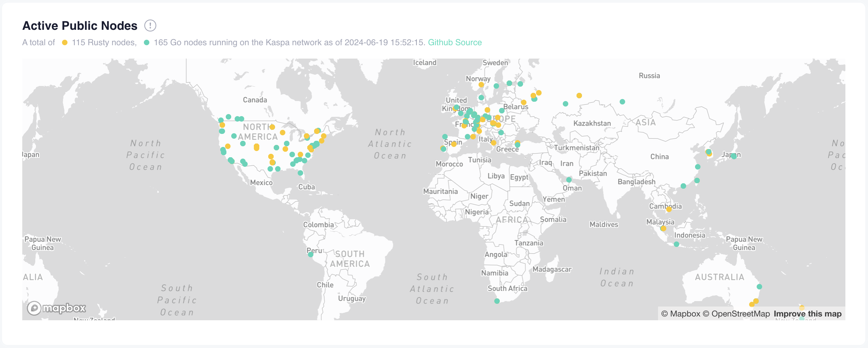
Task: Select the teal node at South Africa's southern tip
Action: [497, 301]
